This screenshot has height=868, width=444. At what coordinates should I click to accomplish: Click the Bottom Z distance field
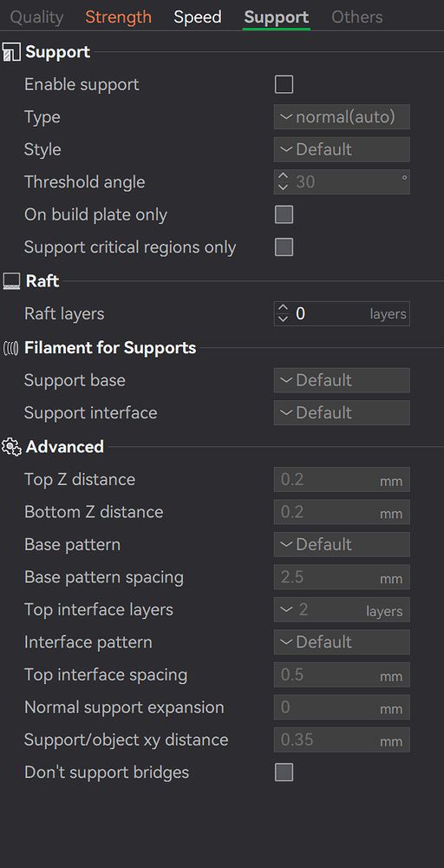coord(342,512)
